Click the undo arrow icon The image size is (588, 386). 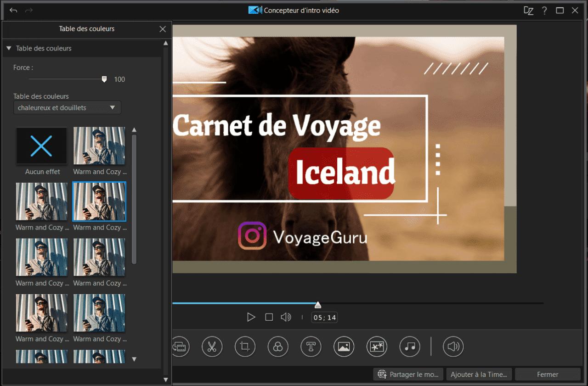coord(13,10)
